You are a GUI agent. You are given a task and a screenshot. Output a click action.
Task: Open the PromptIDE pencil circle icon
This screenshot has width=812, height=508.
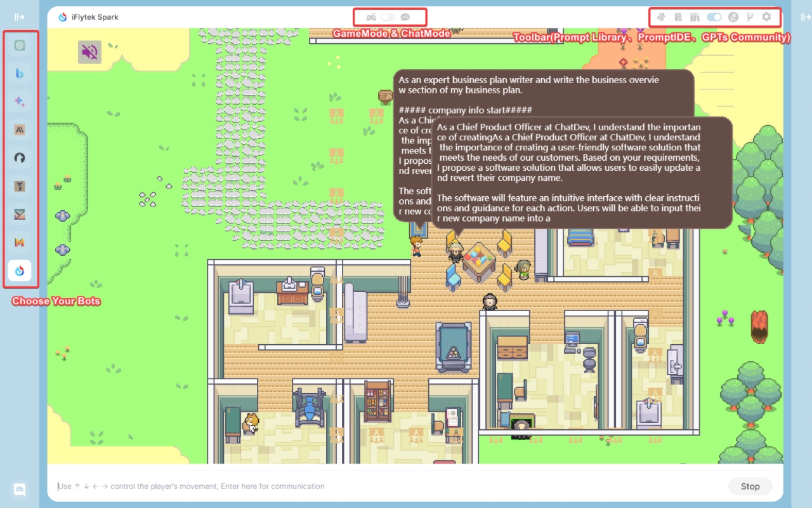[x=733, y=17]
